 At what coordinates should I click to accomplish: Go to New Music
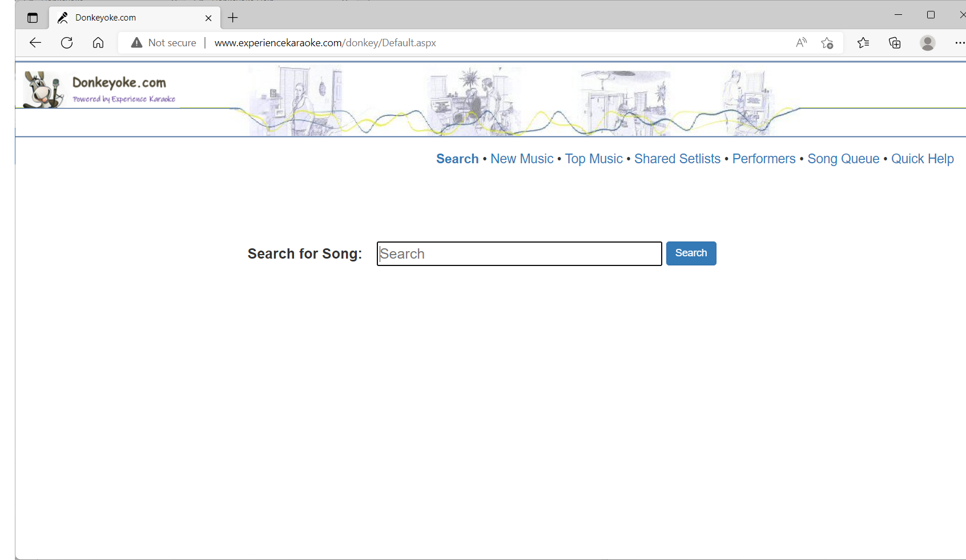click(521, 159)
